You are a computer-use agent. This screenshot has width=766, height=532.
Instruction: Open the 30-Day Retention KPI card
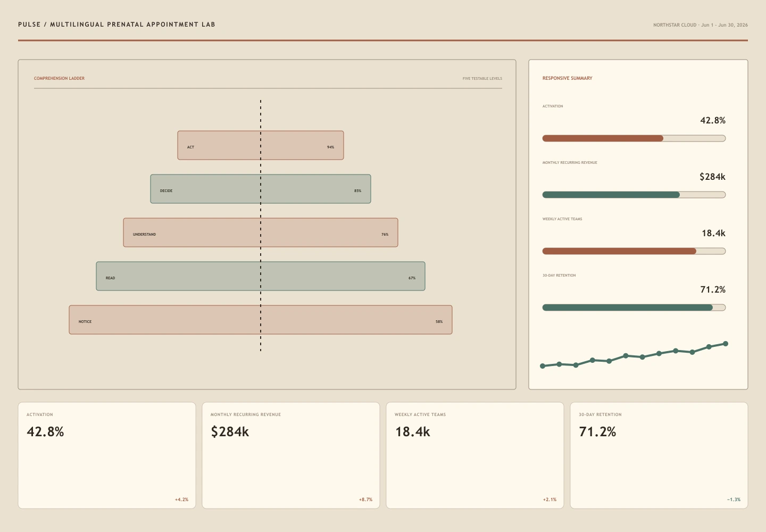(x=659, y=455)
